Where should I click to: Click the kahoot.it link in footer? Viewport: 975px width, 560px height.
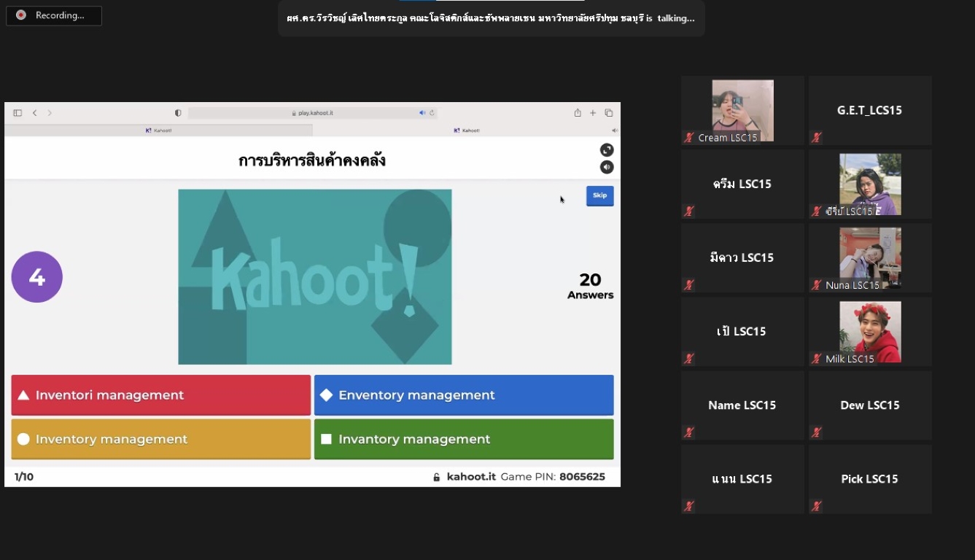click(x=471, y=477)
